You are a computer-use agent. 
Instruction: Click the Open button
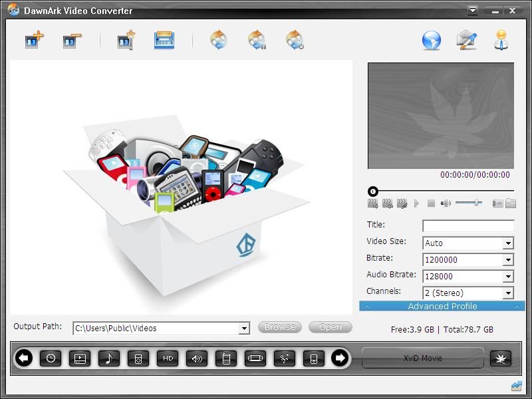click(331, 327)
